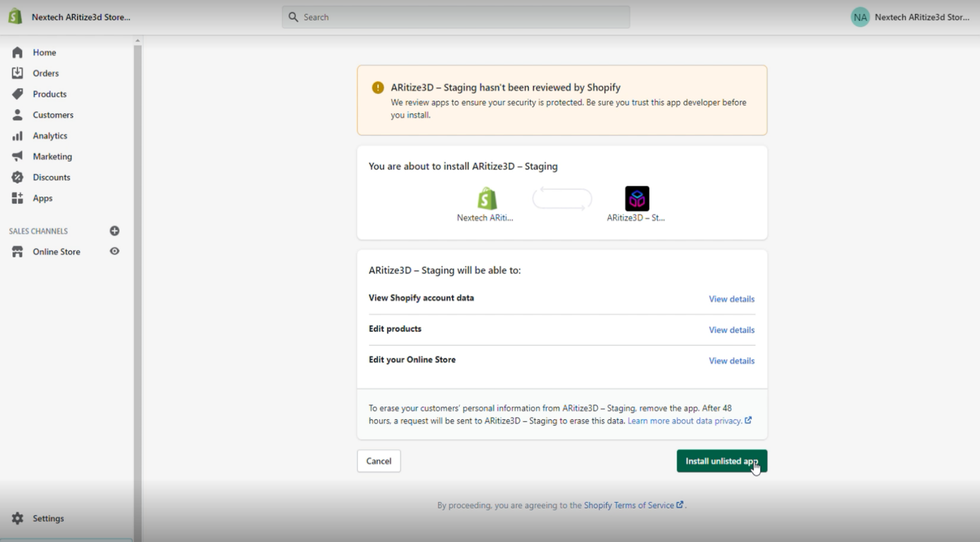Viewport: 980px width, 542px height.
Task: Click the Shopify bag icon in install card
Action: [x=487, y=198]
